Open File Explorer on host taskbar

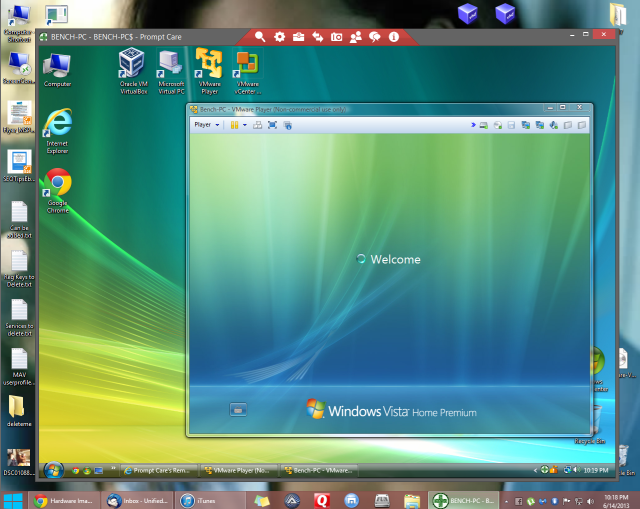tap(412, 501)
